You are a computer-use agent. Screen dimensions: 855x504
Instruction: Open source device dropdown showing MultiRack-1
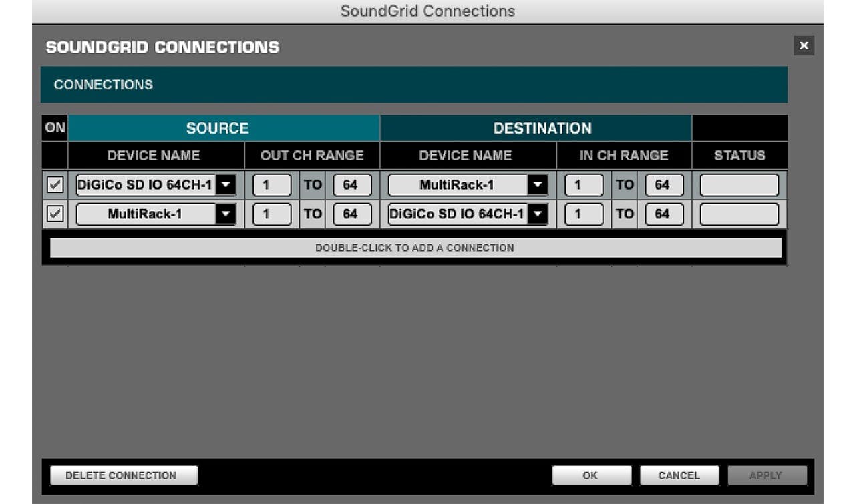[x=226, y=214]
